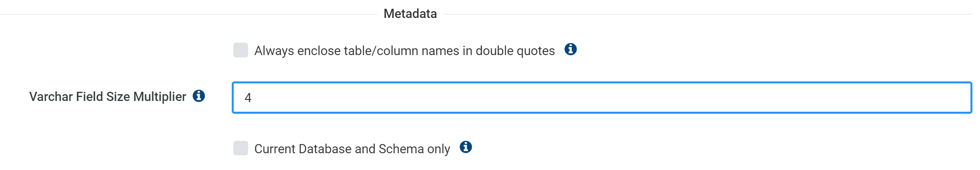The image size is (980, 170).
Task: Show help tooltip for Varchar multiplier
Action: (199, 96)
